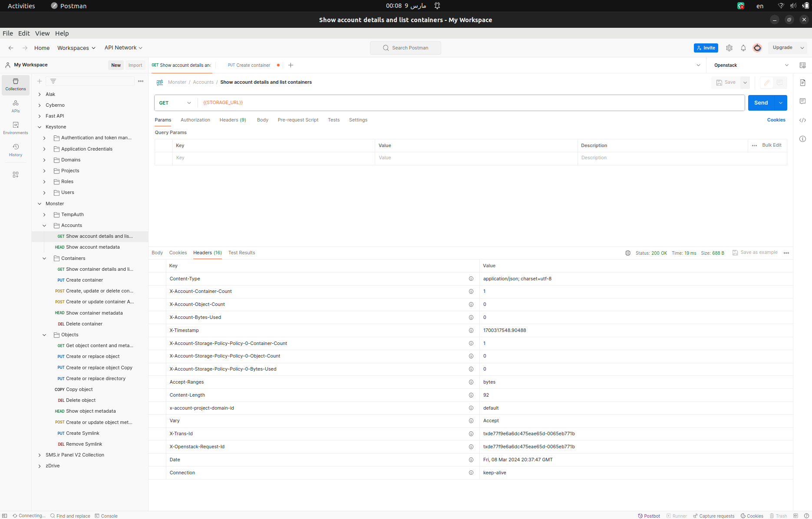812x519 pixels.
Task: Open the API Network dropdown
Action: (x=123, y=48)
